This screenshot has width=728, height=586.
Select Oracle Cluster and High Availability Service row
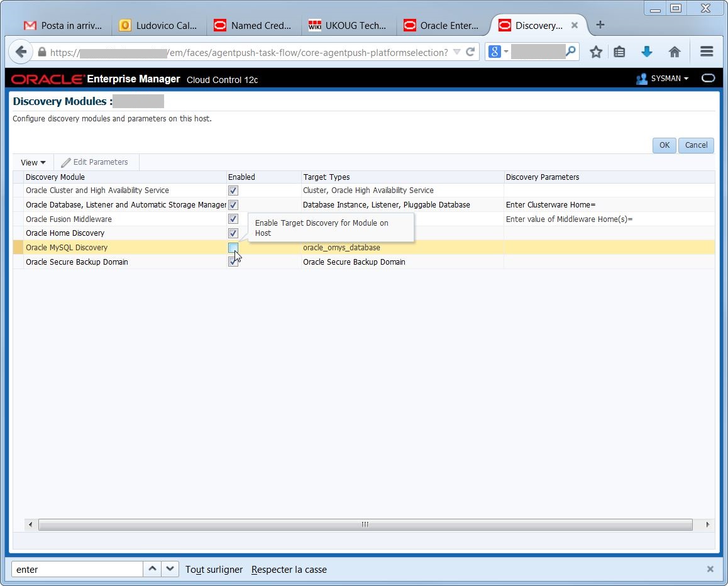363,191
